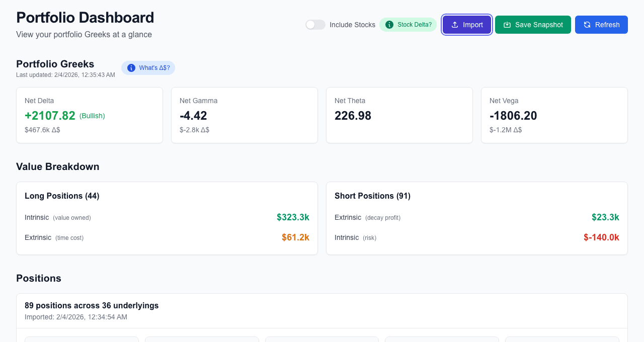Refresh the portfolio Greeks data
644x342 pixels.
click(x=601, y=24)
